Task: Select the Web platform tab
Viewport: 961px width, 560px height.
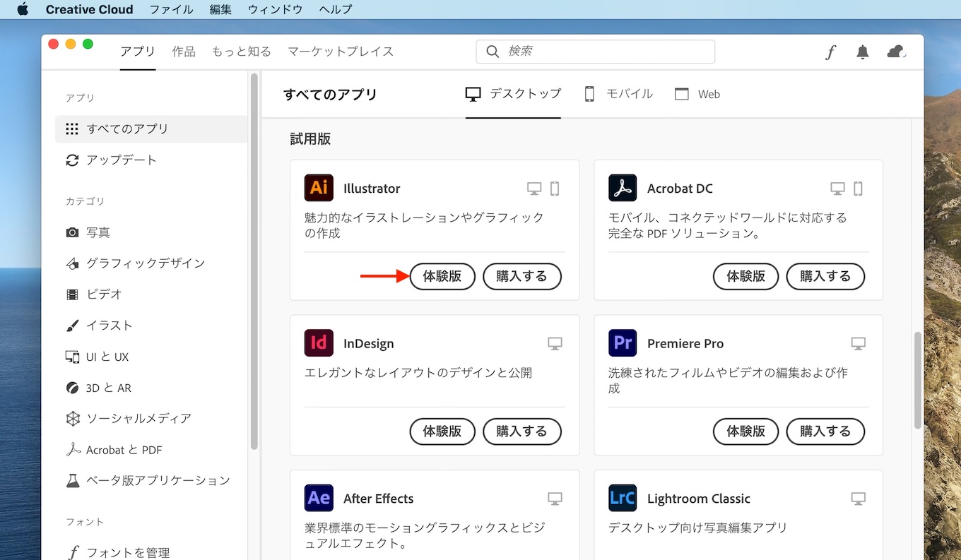Action: [x=697, y=94]
